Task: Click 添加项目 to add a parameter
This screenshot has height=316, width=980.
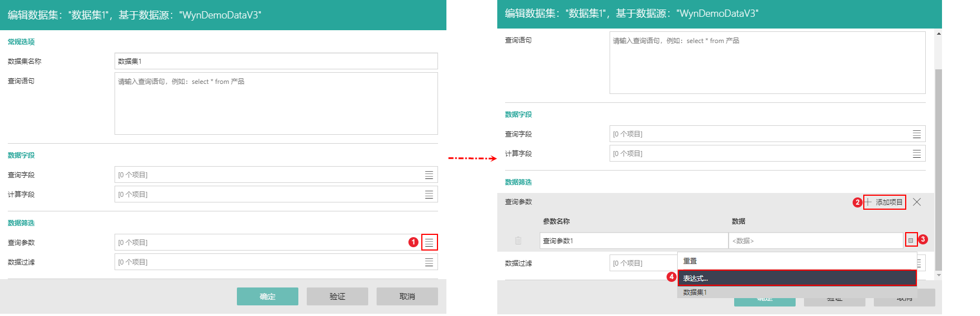Action: (x=884, y=202)
